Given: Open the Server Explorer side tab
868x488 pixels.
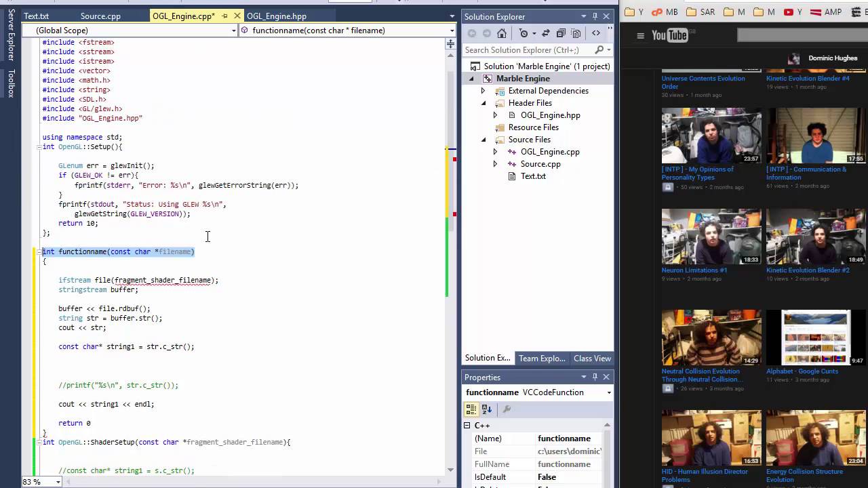Looking at the screenshot, I should 11,35.
